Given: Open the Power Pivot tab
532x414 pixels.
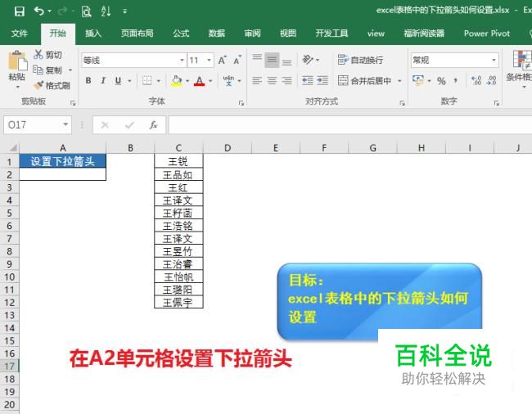Looking at the screenshot, I should (487, 34).
